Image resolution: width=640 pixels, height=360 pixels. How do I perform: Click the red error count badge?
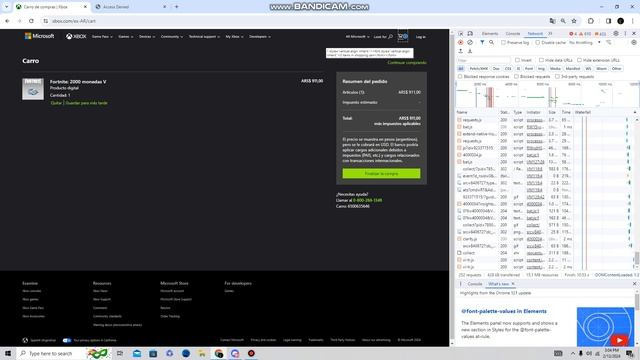pos(573,33)
